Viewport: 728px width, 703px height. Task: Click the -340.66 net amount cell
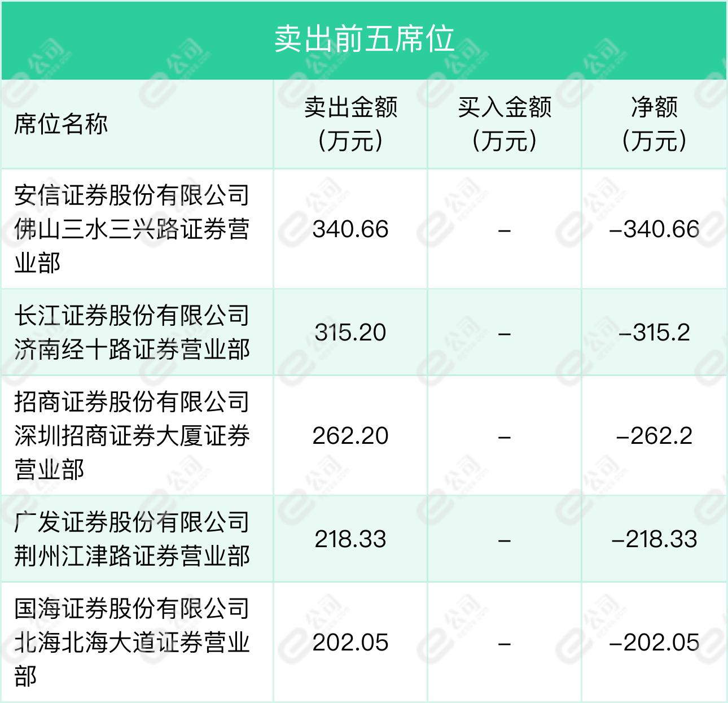click(x=655, y=229)
